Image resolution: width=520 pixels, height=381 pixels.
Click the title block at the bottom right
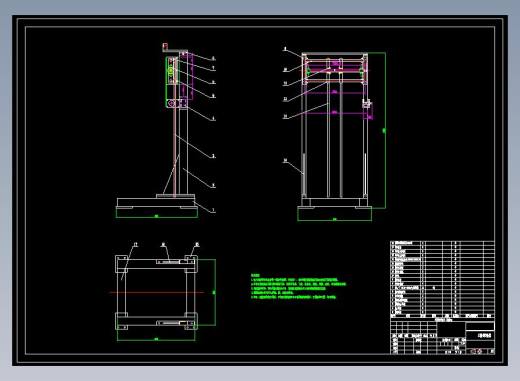click(x=442, y=336)
